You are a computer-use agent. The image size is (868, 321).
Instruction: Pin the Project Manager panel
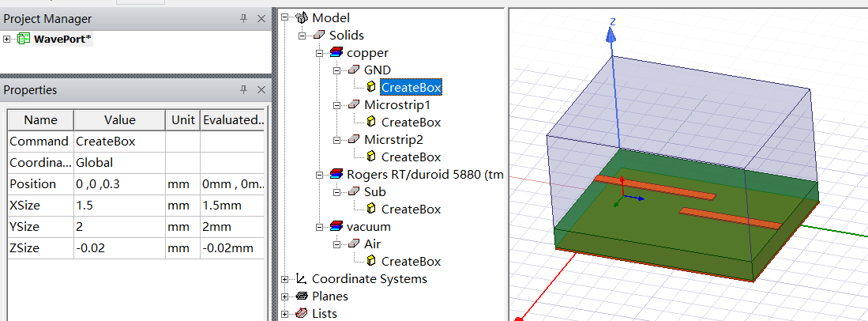coord(243,19)
